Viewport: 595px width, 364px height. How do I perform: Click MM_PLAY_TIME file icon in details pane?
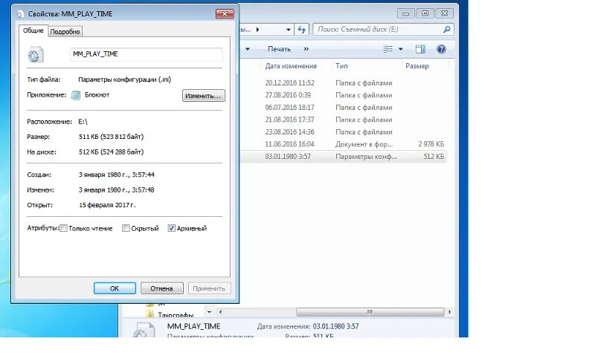pyautogui.click(x=144, y=330)
